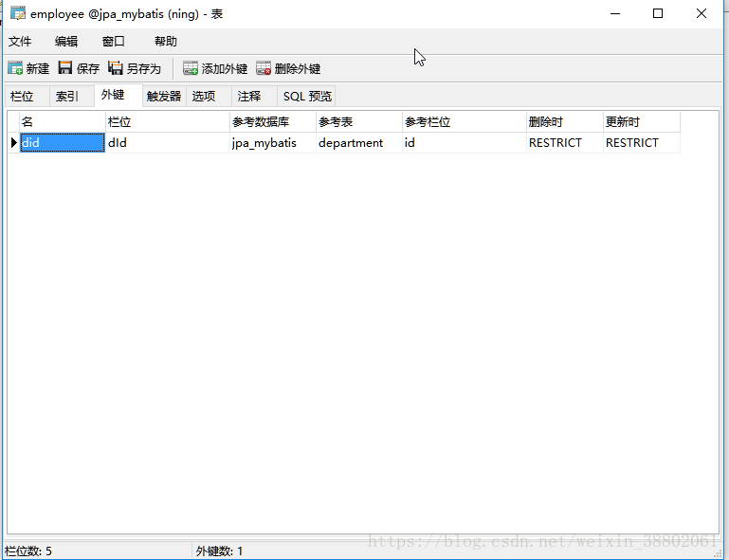Click 栏位数: 5 in status bar
This screenshot has height=560, width=729.
point(27,551)
